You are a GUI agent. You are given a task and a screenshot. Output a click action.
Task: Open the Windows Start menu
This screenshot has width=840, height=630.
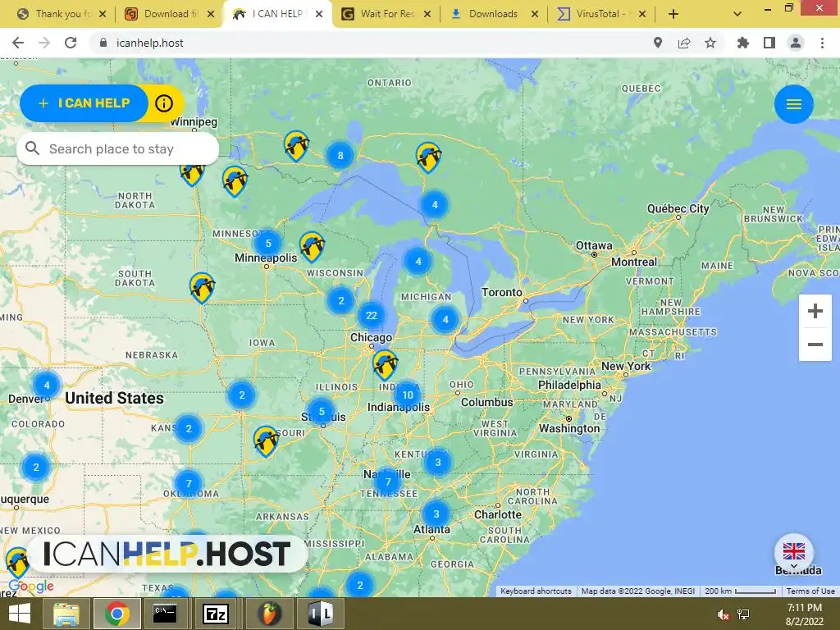[x=20, y=614]
